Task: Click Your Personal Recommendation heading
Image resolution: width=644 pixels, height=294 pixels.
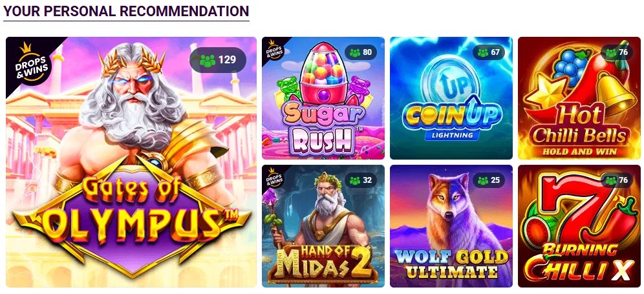Action: (x=126, y=11)
